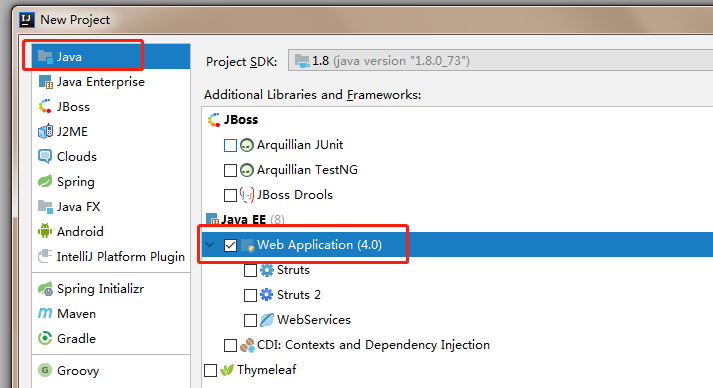Choose Clouds in the project list
The image size is (713, 388).
[x=77, y=156]
